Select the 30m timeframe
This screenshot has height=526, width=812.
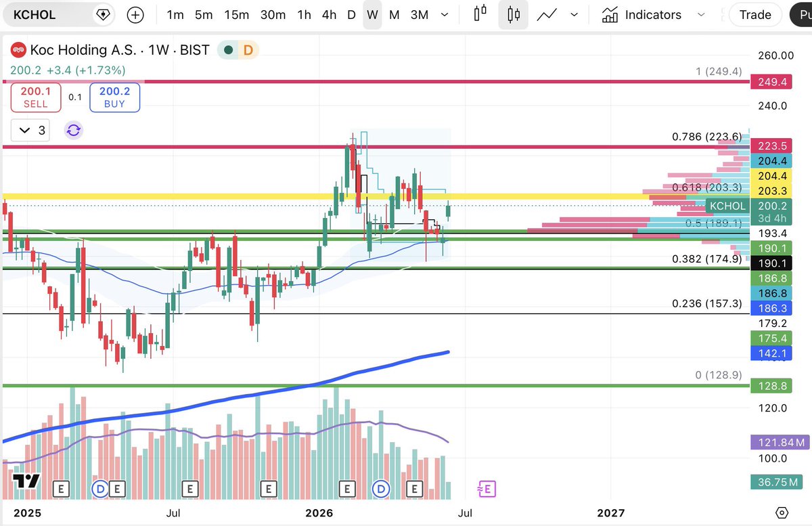[x=273, y=15]
